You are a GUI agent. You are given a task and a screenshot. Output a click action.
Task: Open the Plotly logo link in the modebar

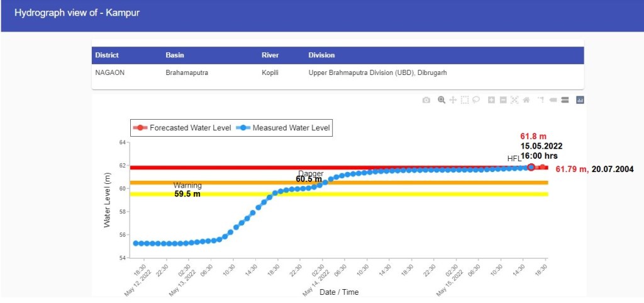(580, 100)
